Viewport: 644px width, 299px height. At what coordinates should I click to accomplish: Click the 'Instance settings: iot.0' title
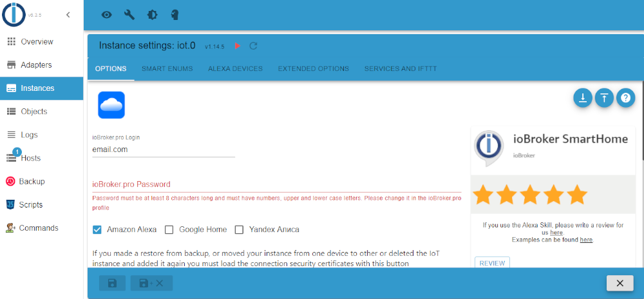tap(147, 46)
